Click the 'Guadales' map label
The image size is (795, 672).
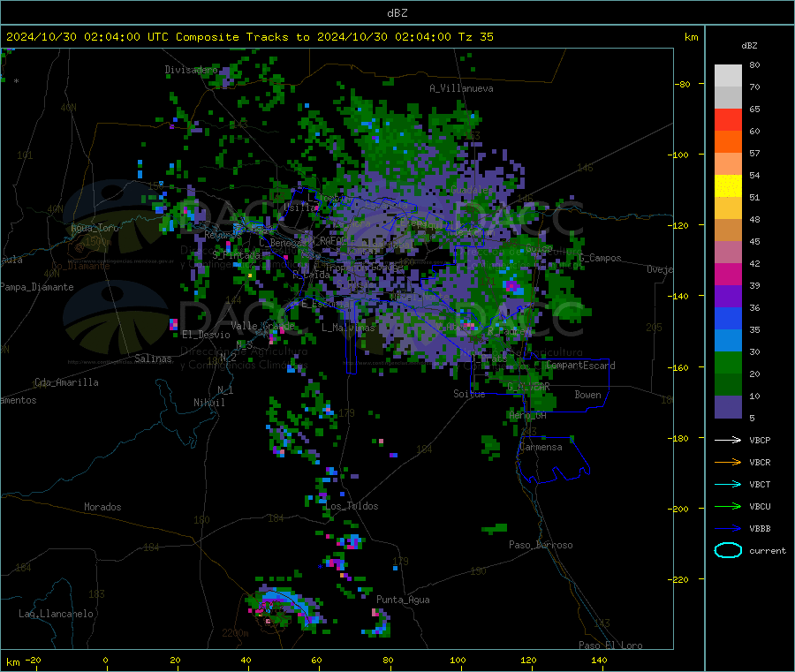[472, 190]
